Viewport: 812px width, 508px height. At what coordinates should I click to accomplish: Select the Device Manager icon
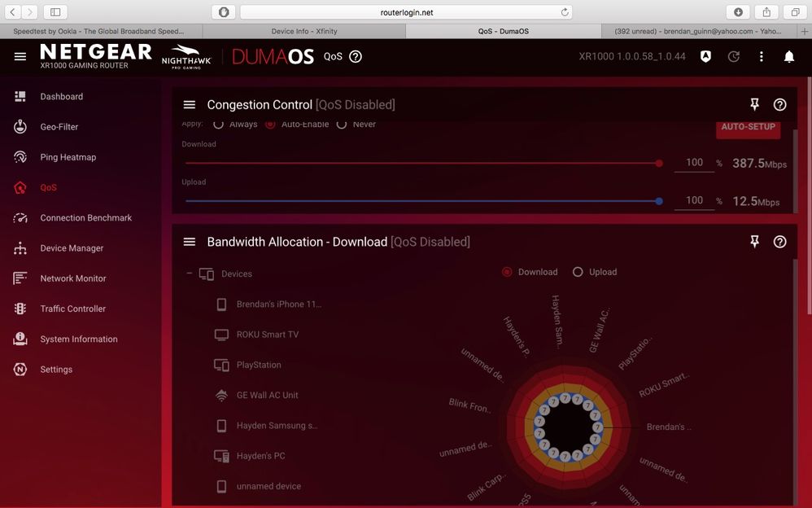pos(20,247)
